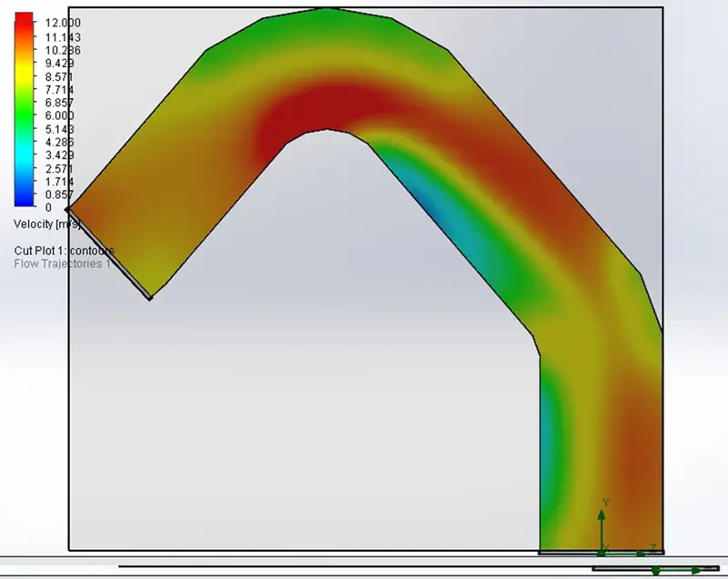Click the 6.000 legend tick value
728x579 pixels.
tap(59, 115)
